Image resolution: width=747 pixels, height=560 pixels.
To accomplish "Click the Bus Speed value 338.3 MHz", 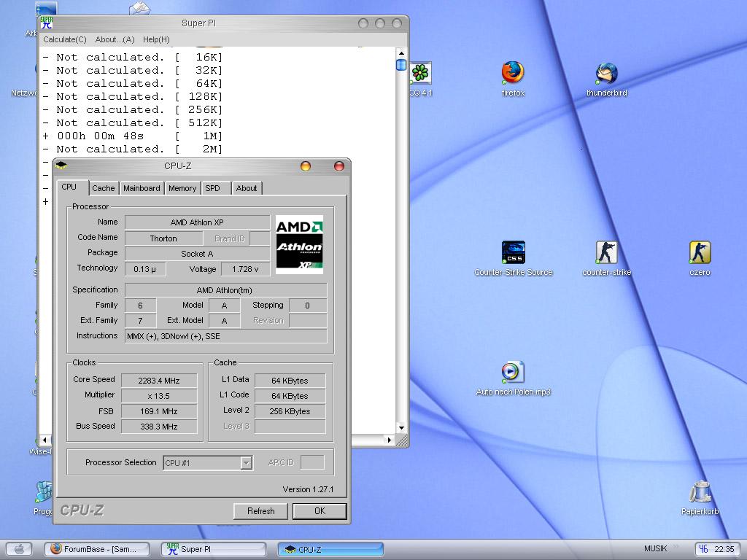I will click(159, 426).
